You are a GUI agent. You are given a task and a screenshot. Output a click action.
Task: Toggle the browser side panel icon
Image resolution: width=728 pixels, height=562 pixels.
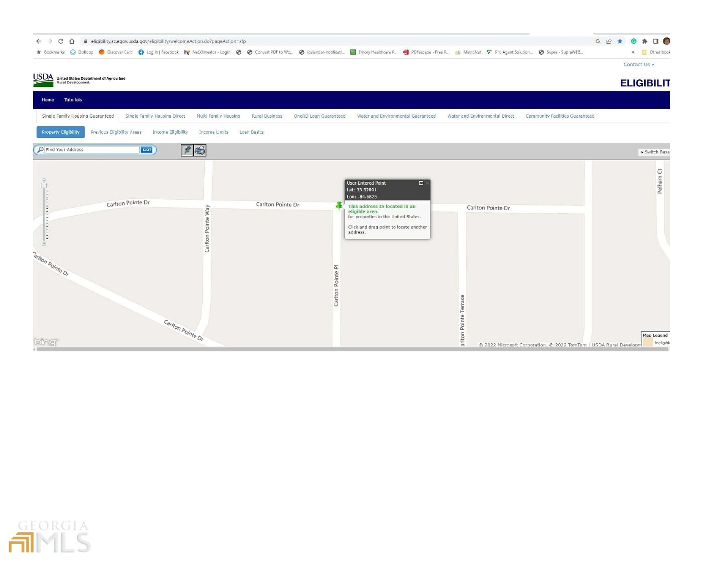tap(656, 41)
